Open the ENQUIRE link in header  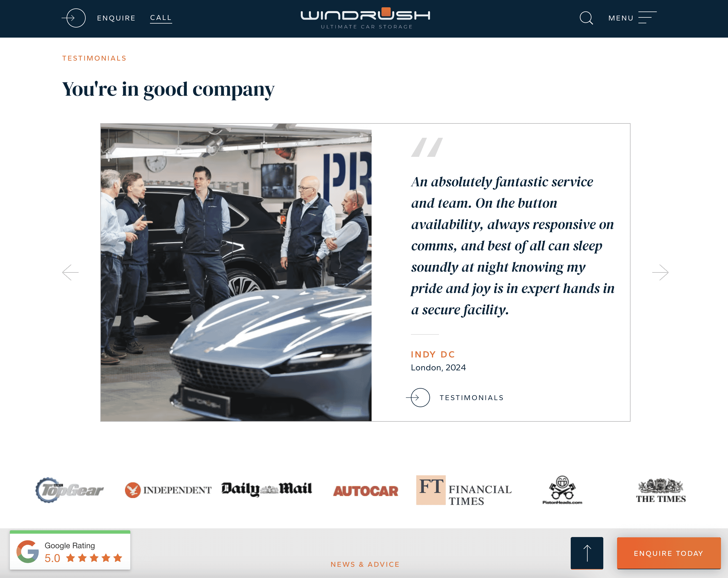coord(116,18)
